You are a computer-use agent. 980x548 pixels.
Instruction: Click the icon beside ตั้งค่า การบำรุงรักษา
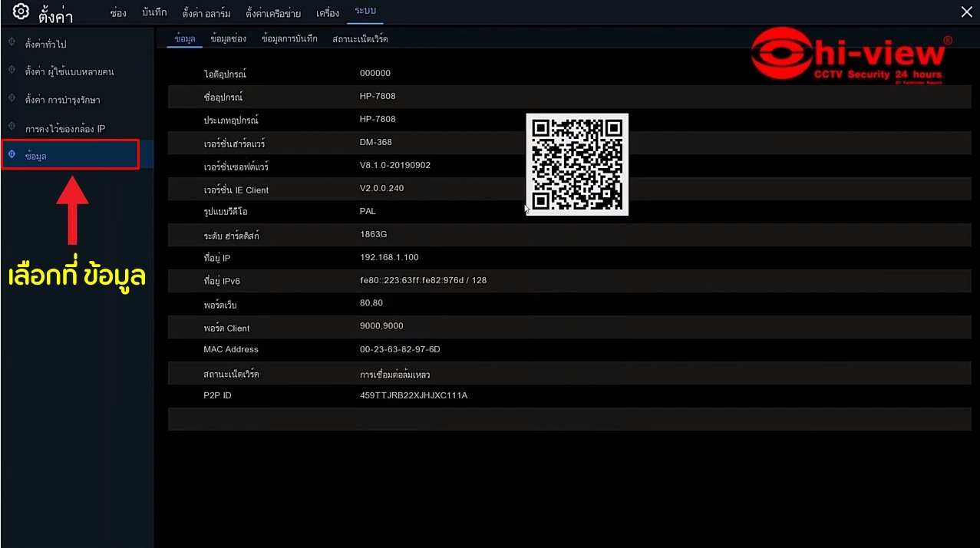[x=12, y=99]
